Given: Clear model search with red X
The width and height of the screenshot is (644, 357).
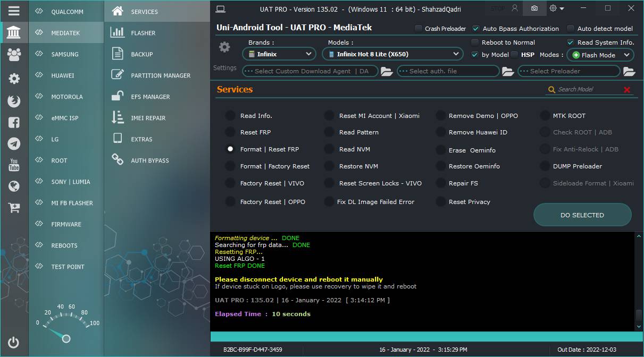Looking at the screenshot, I should pos(627,90).
